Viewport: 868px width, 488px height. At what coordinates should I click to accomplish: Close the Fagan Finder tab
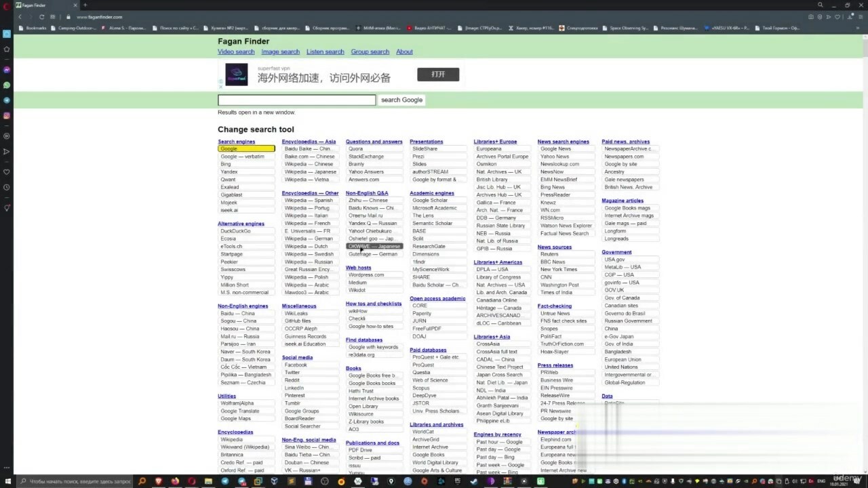pyautogui.click(x=76, y=5)
